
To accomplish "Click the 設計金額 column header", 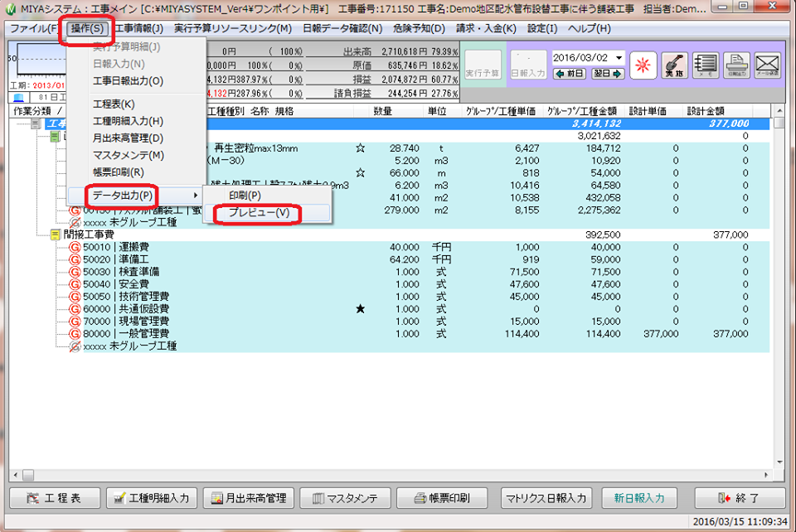I will 705,111.
